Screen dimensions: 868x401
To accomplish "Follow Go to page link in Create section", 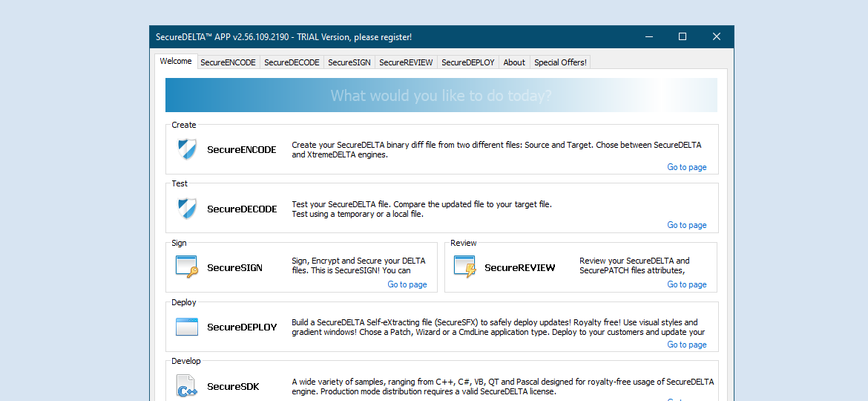I will [x=686, y=167].
